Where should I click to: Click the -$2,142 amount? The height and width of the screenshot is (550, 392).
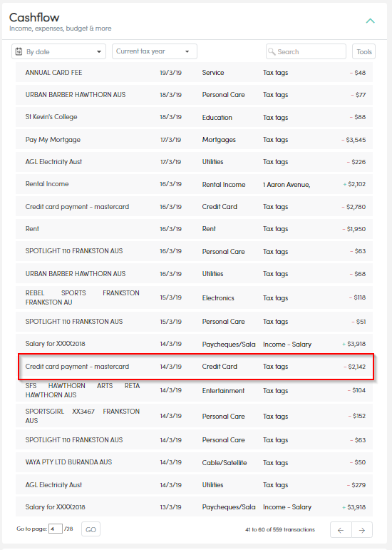pos(354,367)
